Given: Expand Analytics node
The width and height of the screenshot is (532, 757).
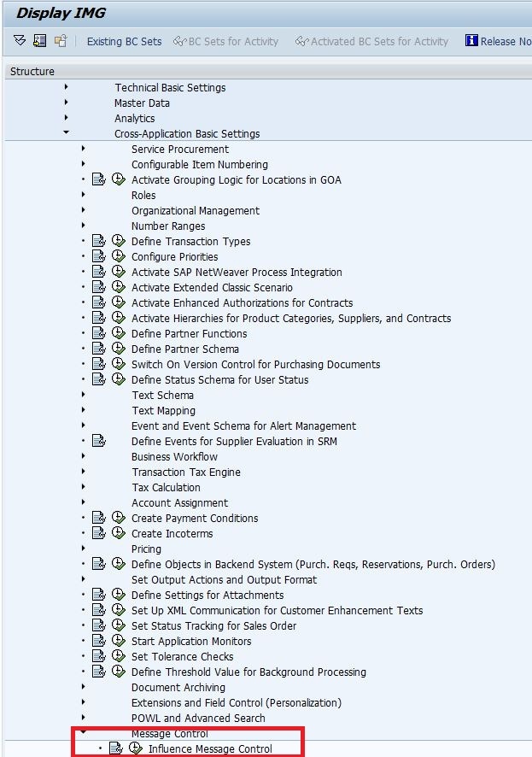Looking at the screenshot, I should pyautogui.click(x=66, y=118).
